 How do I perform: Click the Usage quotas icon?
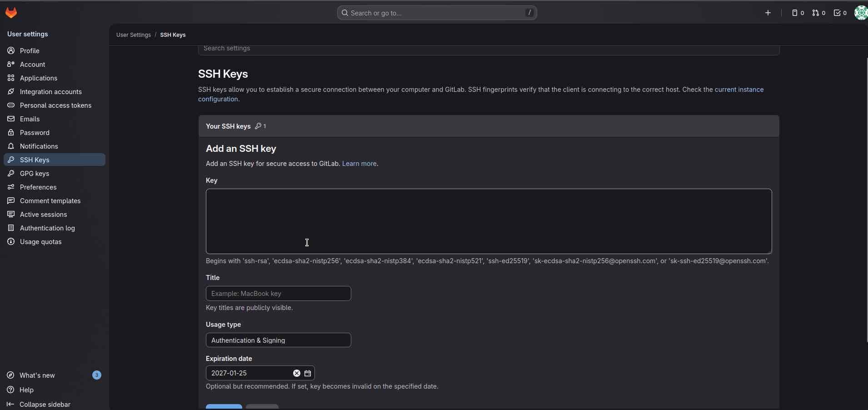pos(11,241)
